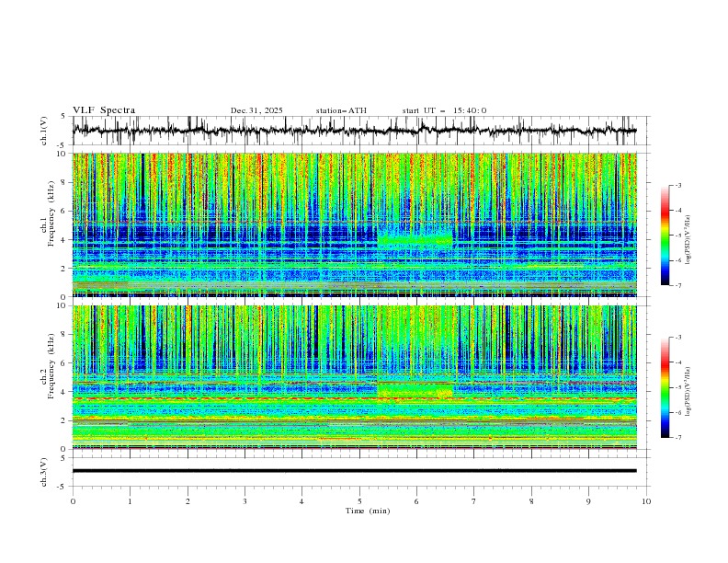Select the date text "Dec. 31, 2025"
The width and height of the screenshot is (728, 563).
256,110
